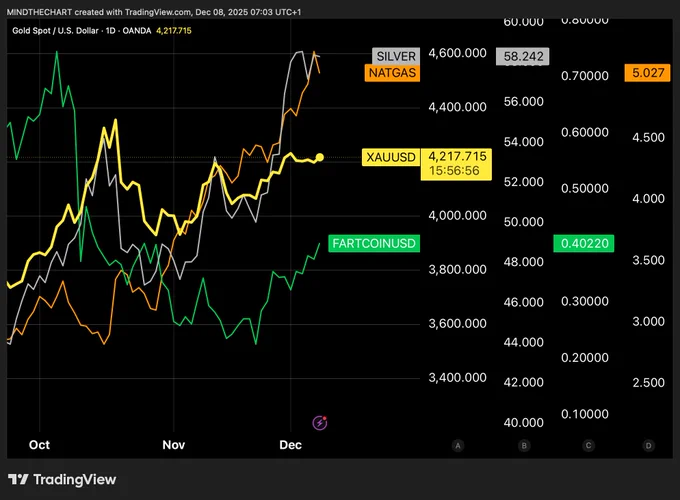Image resolution: width=680 pixels, height=500 pixels.
Task: Click 42.000 on silver price axis
Action: [523, 382]
